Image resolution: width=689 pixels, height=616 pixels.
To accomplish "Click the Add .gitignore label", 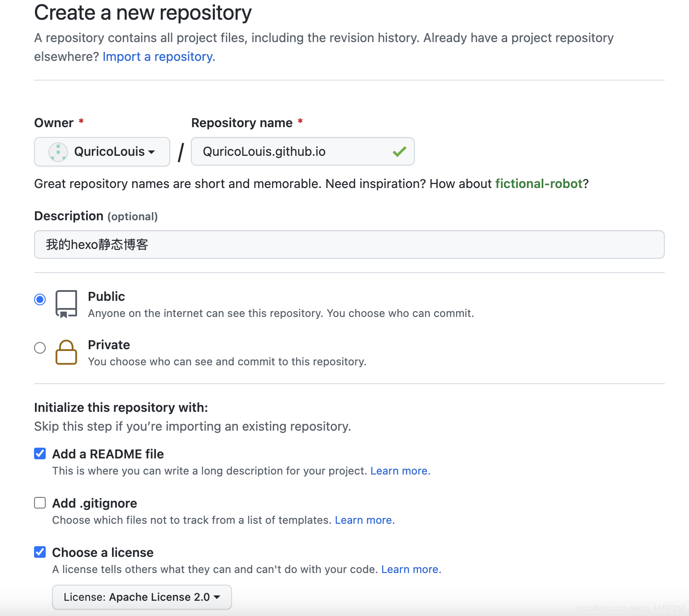I will click(95, 503).
